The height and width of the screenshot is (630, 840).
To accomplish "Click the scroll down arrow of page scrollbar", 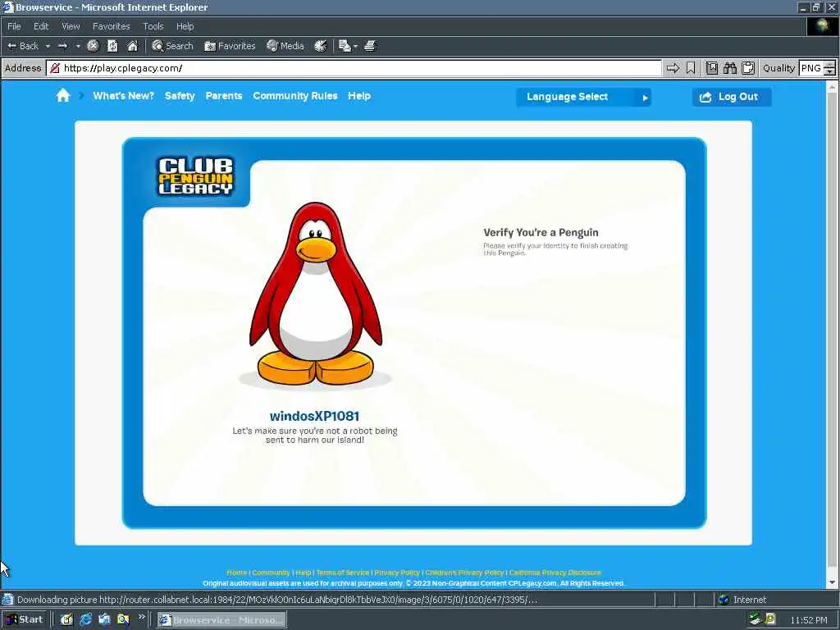I will click(x=832, y=583).
